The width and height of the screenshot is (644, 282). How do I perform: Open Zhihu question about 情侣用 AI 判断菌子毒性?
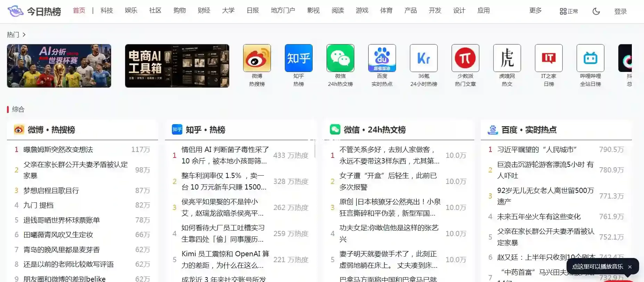(225, 155)
